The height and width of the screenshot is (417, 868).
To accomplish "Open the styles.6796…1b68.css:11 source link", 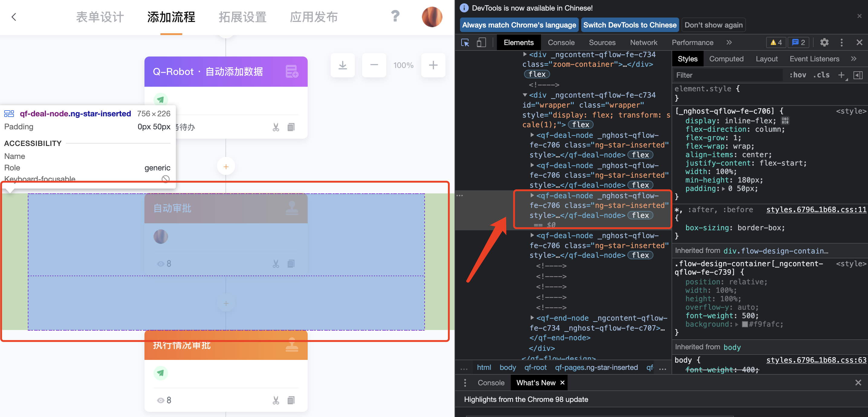I will point(816,209).
